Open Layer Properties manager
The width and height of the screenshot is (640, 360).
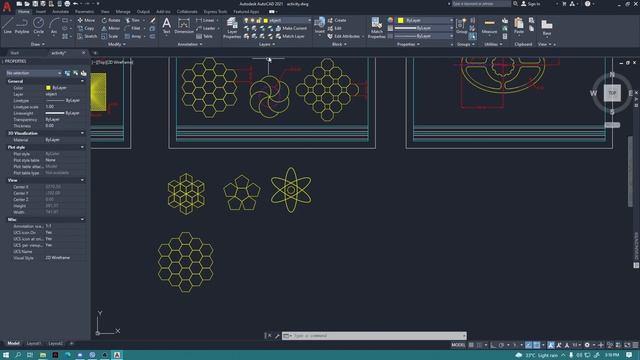232,28
